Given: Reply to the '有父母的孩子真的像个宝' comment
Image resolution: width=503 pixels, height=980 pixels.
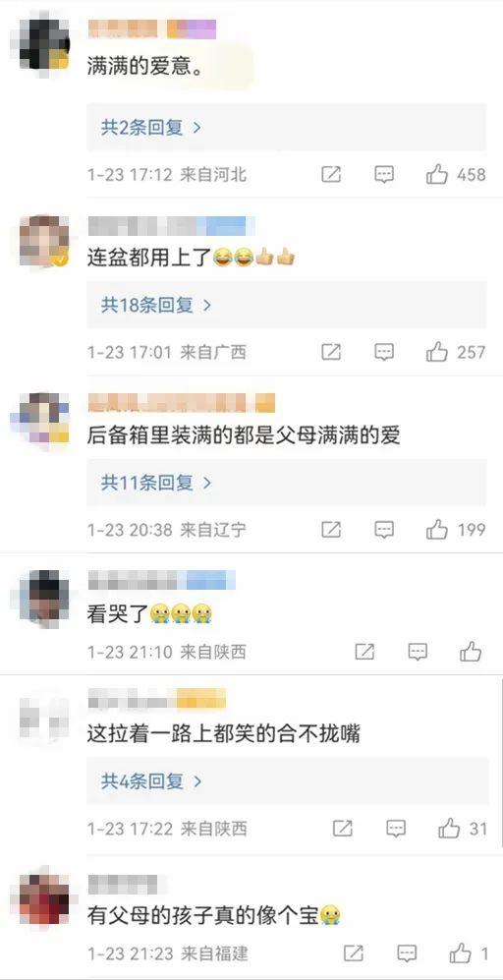Looking at the screenshot, I should coord(408,953).
